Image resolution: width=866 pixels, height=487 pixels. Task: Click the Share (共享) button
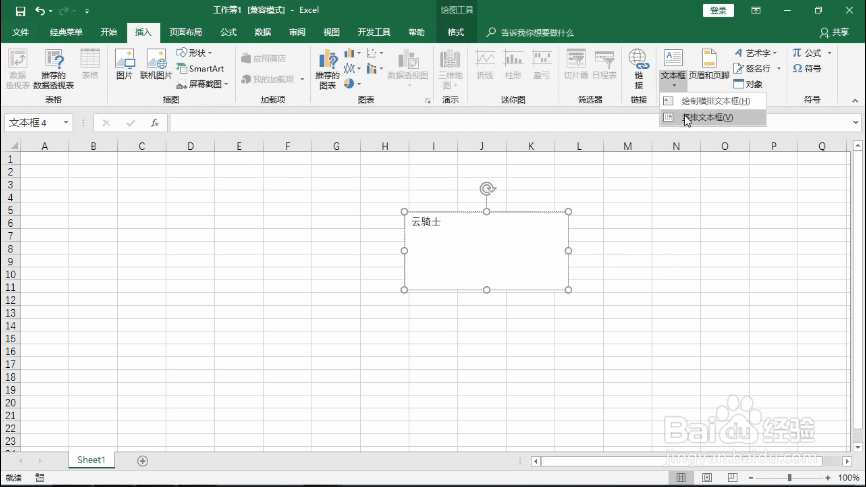coord(835,33)
